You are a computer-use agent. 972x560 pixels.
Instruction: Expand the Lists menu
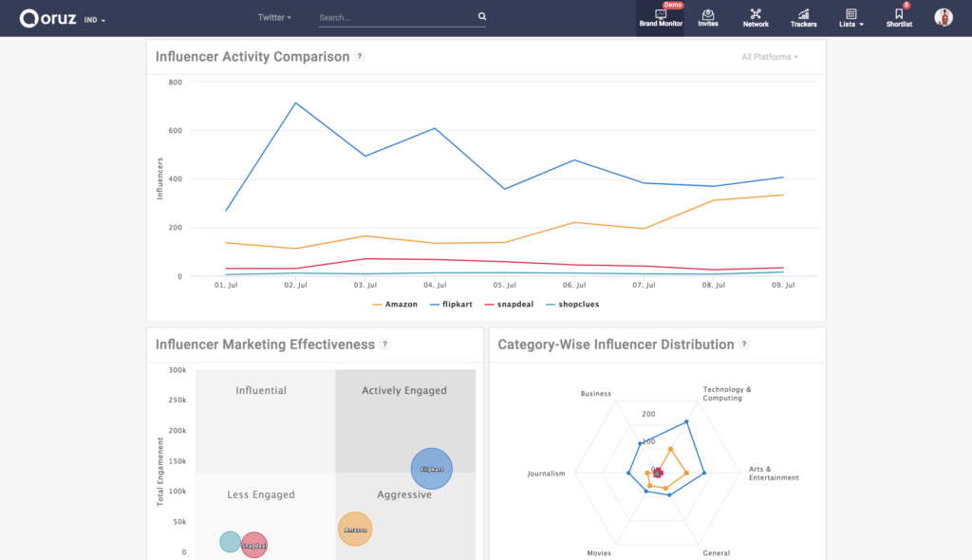(851, 18)
